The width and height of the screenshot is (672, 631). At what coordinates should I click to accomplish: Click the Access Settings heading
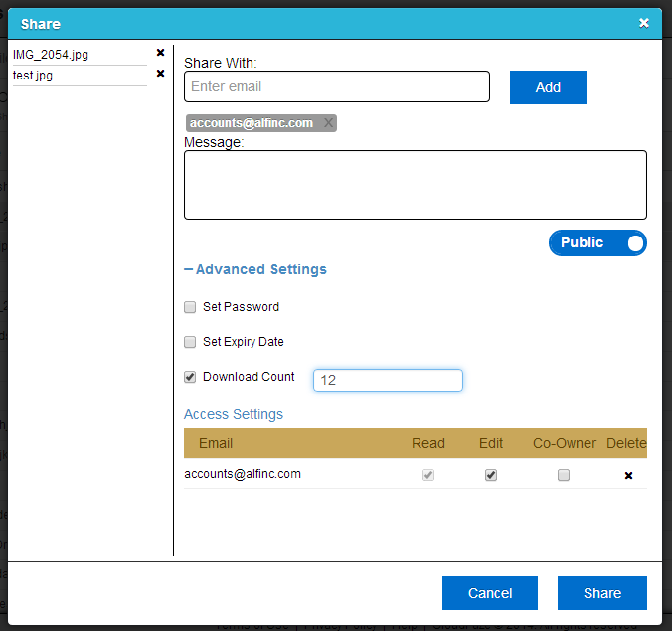click(234, 414)
